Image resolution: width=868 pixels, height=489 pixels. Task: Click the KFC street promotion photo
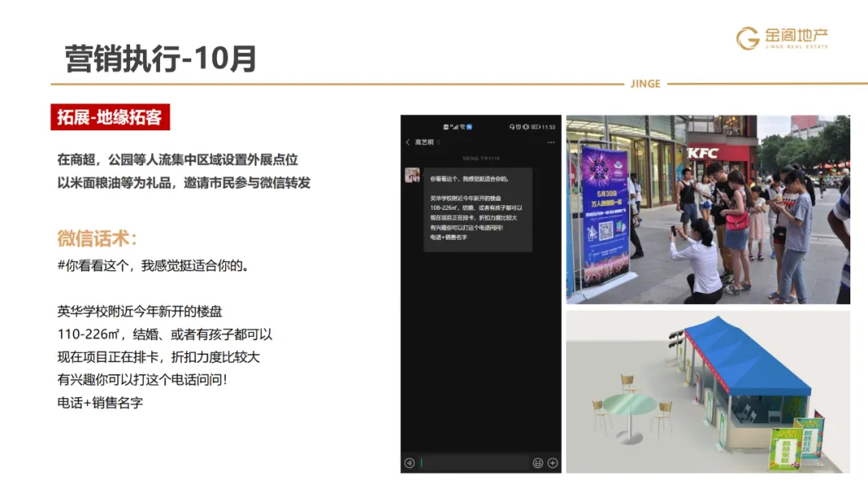(x=715, y=209)
